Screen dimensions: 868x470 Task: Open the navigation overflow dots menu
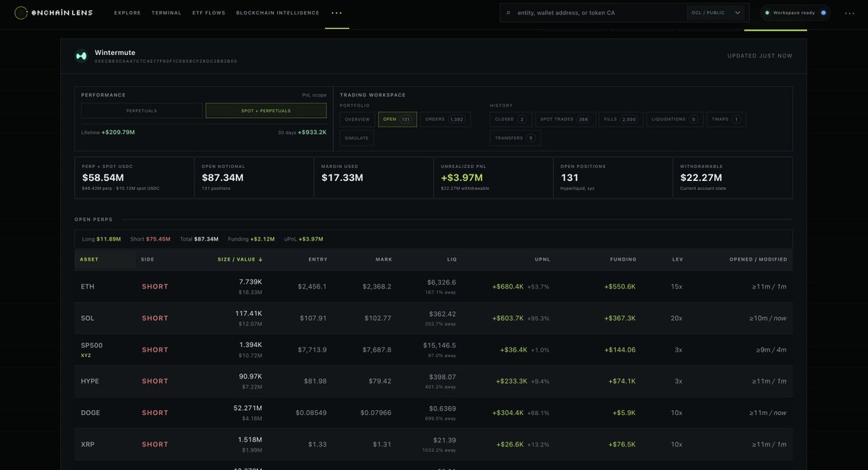(337, 13)
